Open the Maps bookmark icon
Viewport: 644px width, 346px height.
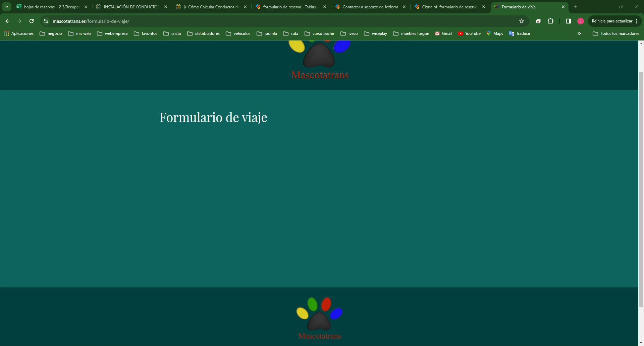489,33
